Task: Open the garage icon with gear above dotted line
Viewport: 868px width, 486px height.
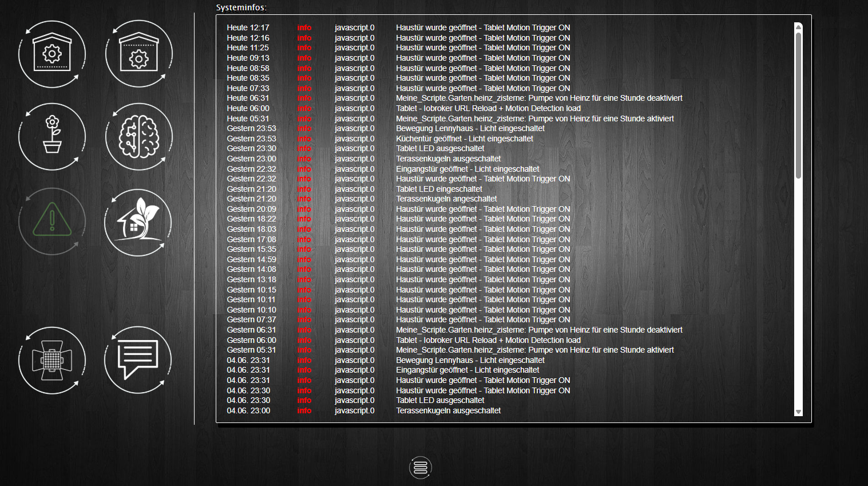Action: (52, 54)
